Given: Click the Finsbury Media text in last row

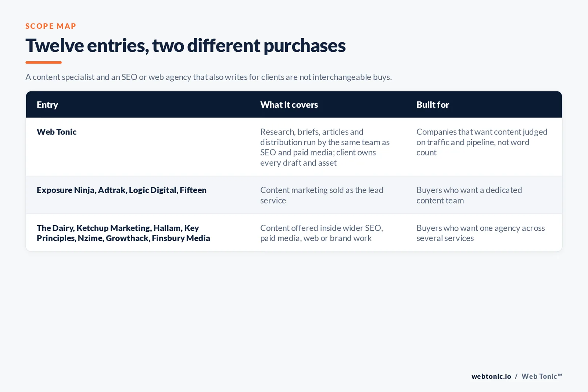Looking at the screenshot, I should [181, 238].
